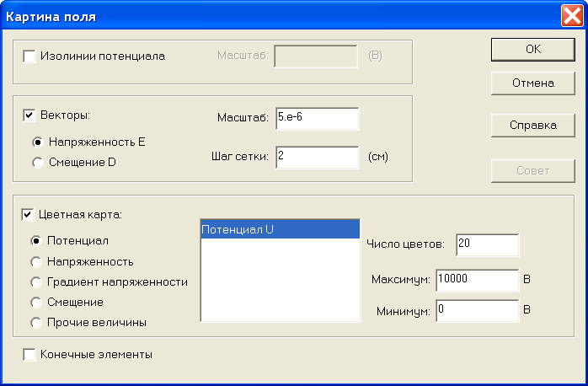
Task: Choose the Напряженность color map option
Action: point(36,262)
